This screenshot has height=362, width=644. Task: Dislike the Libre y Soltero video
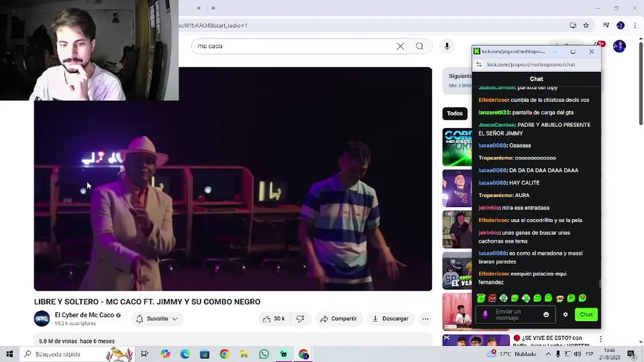tap(300, 319)
